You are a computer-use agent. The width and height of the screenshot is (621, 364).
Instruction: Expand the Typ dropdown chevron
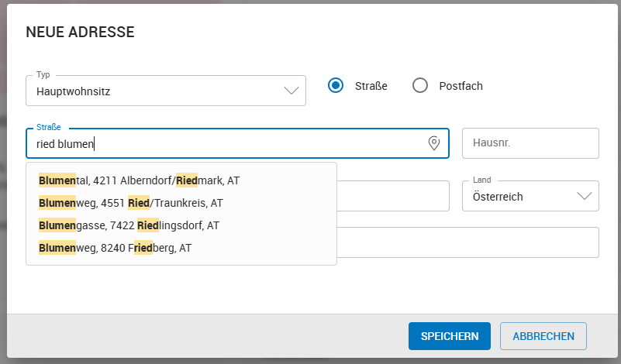[x=292, y=91]
